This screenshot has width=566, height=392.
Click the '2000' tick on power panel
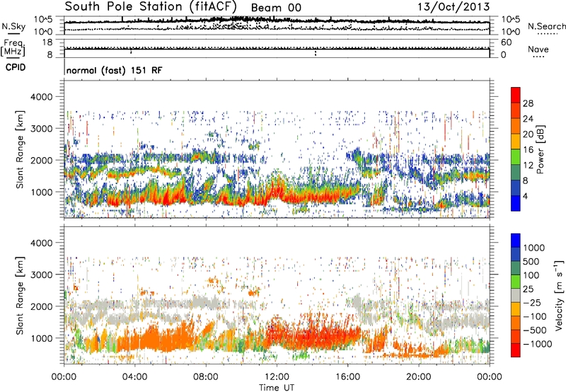coord(42,160)
